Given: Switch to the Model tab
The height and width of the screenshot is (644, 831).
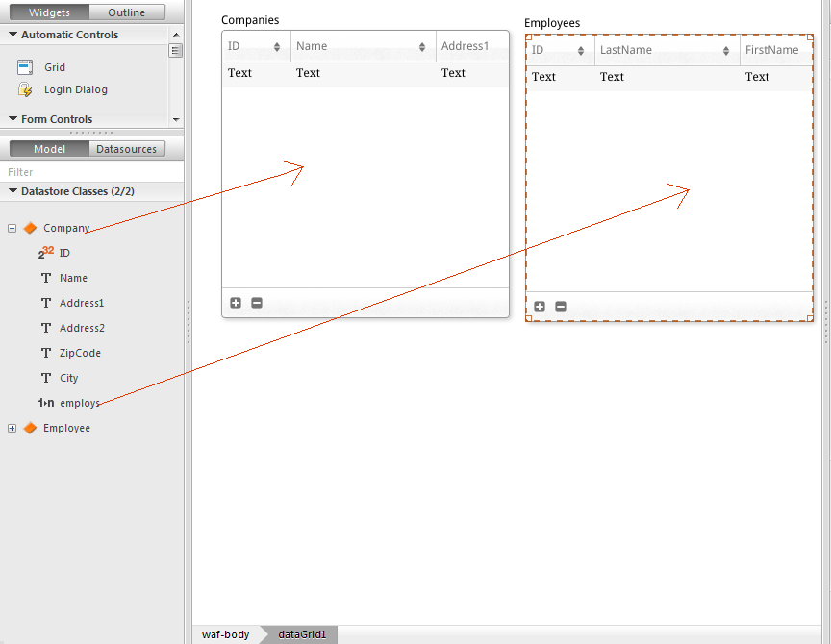Looking at the screenshot, I should (x=49, y=149).
